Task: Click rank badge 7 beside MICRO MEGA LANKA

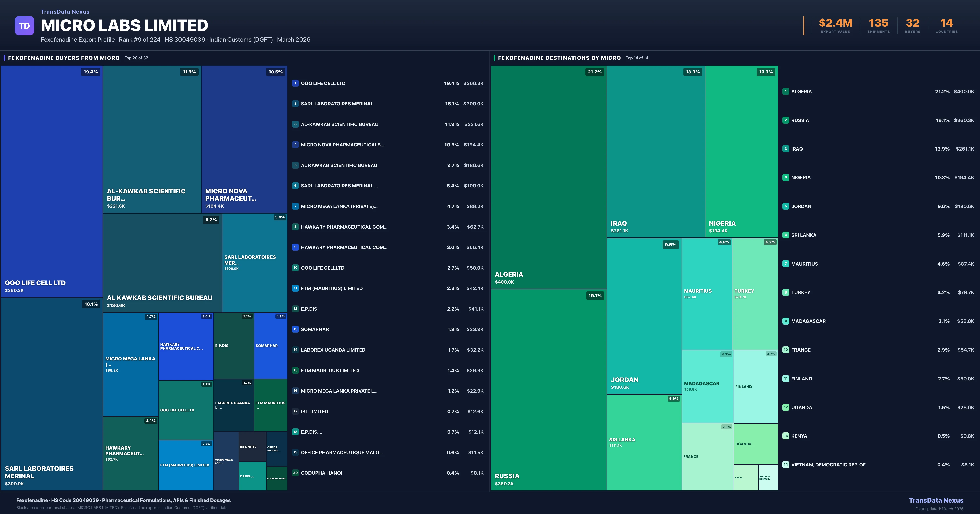Action: 295,206
